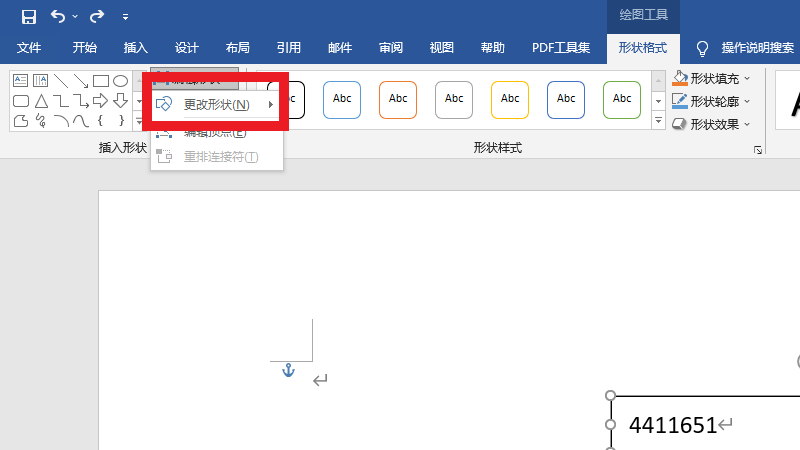This screenshot has width=800, height=450.
Task: Click the Undo arrow icon
Action: tap(58, 16)
